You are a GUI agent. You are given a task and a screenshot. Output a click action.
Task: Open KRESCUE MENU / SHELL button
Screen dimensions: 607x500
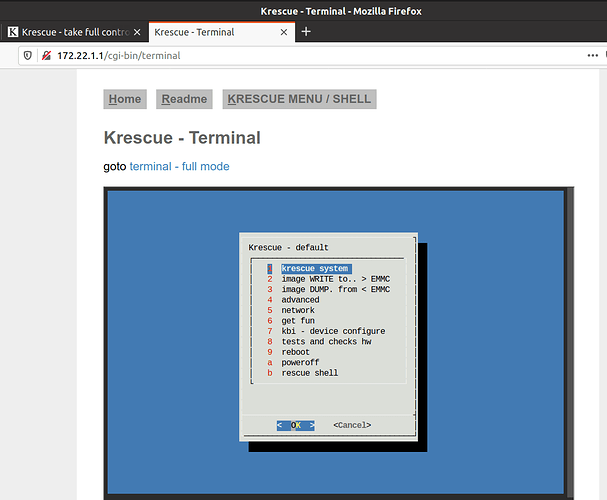[x=299, y=99]
